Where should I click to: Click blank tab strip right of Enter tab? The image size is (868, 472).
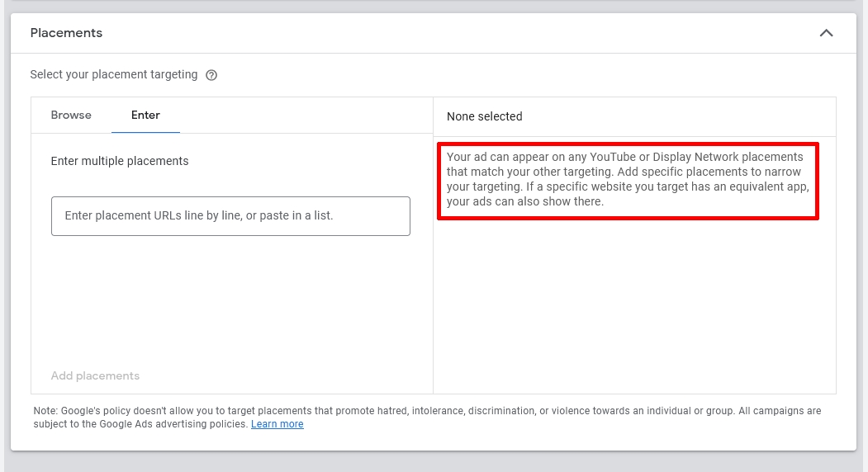tap(306, 115)
